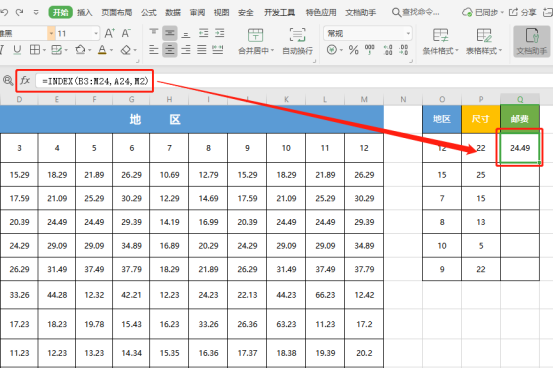This screenshot has width=554, height=369.
Task: Toggle vertical middle alignment
Action: click(170, 34)
